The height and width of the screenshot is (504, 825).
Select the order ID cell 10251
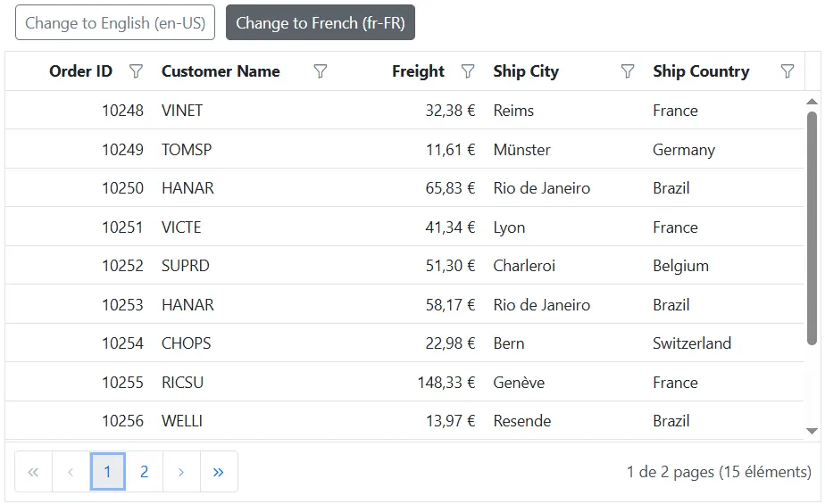[x=122, y=227]
